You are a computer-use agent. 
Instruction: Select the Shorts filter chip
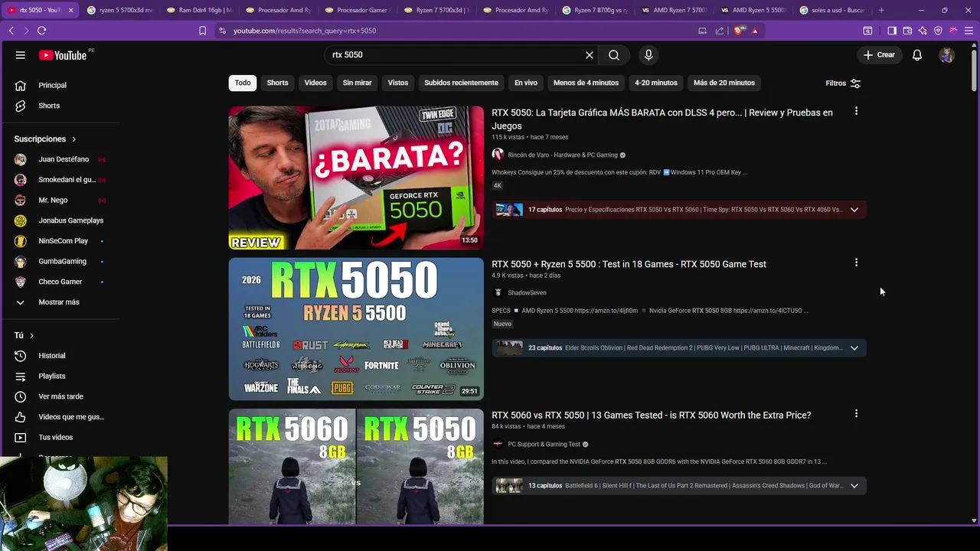(x=277, y=83)
